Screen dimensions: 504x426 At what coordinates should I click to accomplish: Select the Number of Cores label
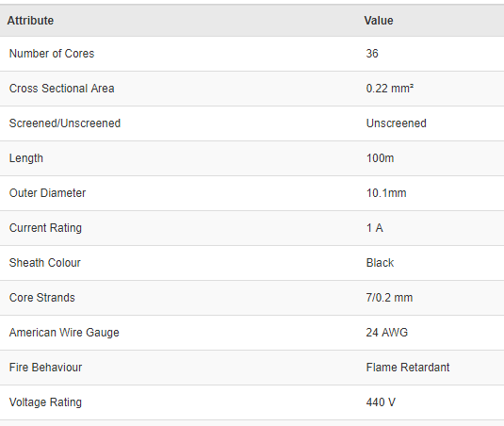click(x=52, y=54)
